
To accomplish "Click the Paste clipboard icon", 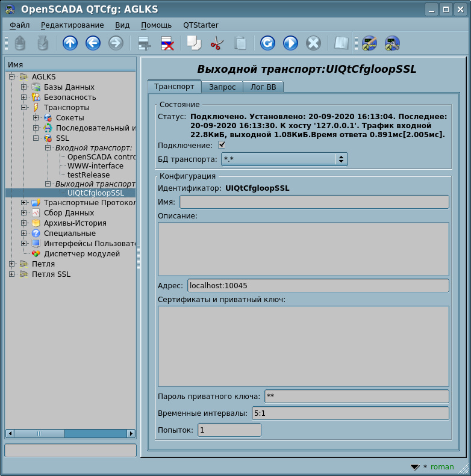I will (240, 43).
